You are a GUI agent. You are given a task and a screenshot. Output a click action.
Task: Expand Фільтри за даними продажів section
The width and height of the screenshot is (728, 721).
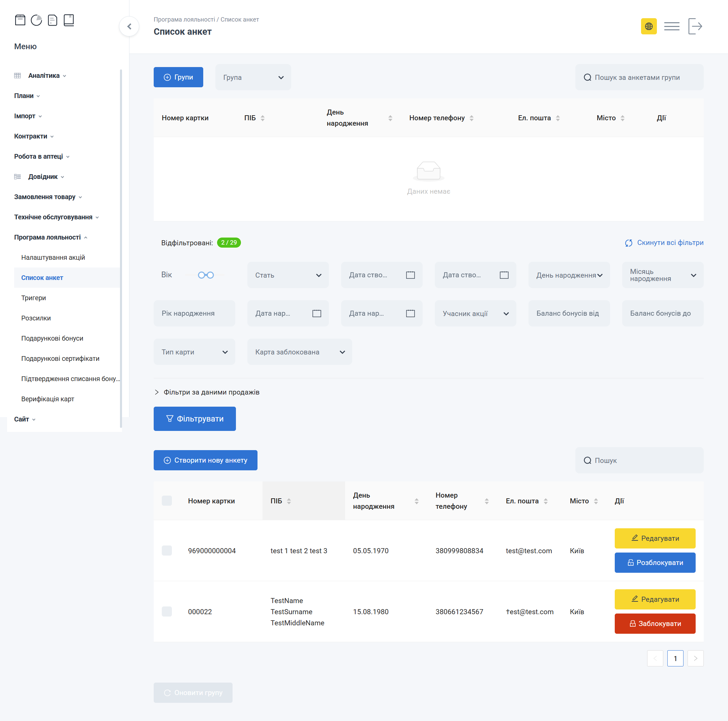(x=207, y=392)
